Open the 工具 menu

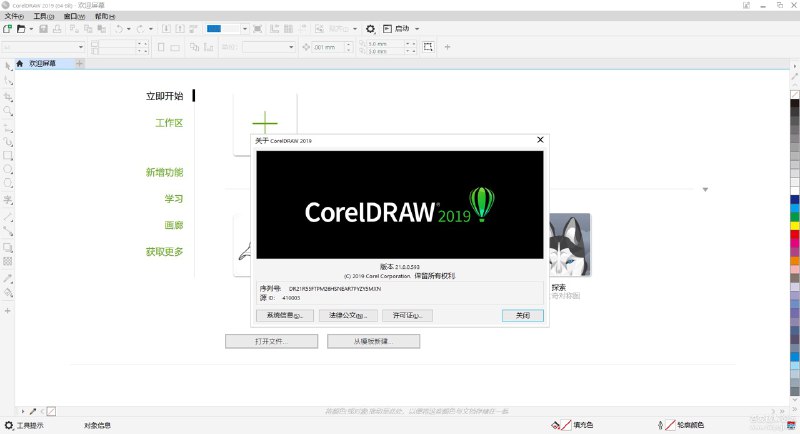[x=43, y=17]
